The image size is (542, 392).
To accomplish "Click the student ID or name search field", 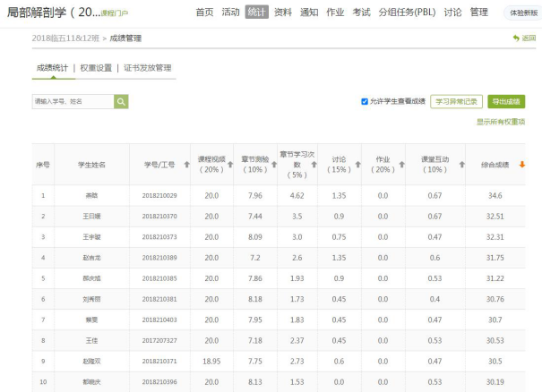I will pos(72,102).
